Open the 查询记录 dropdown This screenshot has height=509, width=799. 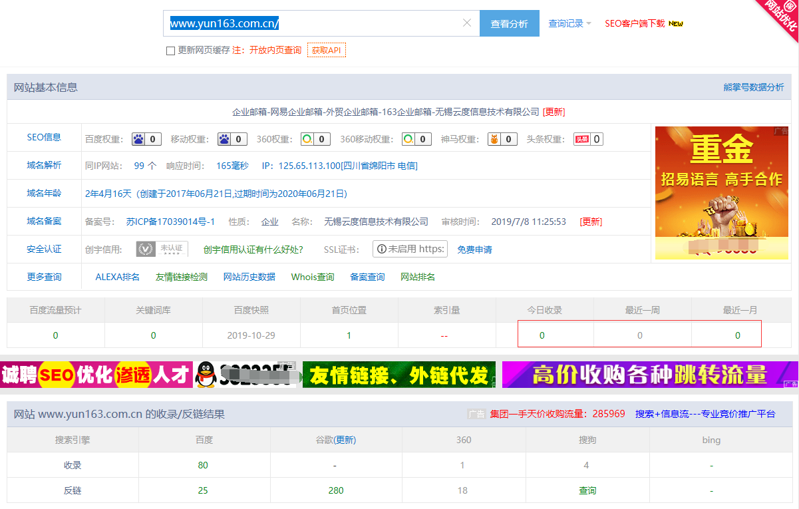pos(569,23)
